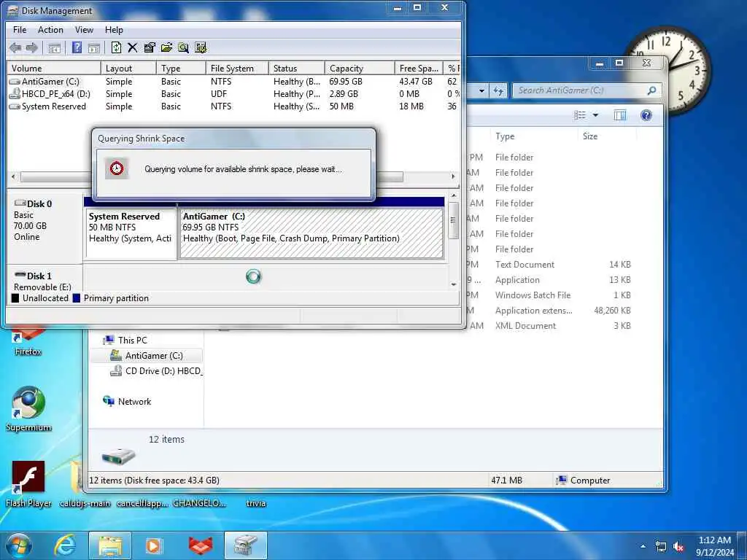Click the Change your view icon in Explorer
Image resolution: width=747 pixels, height=560 pixels.
click(x=580, y=115)
